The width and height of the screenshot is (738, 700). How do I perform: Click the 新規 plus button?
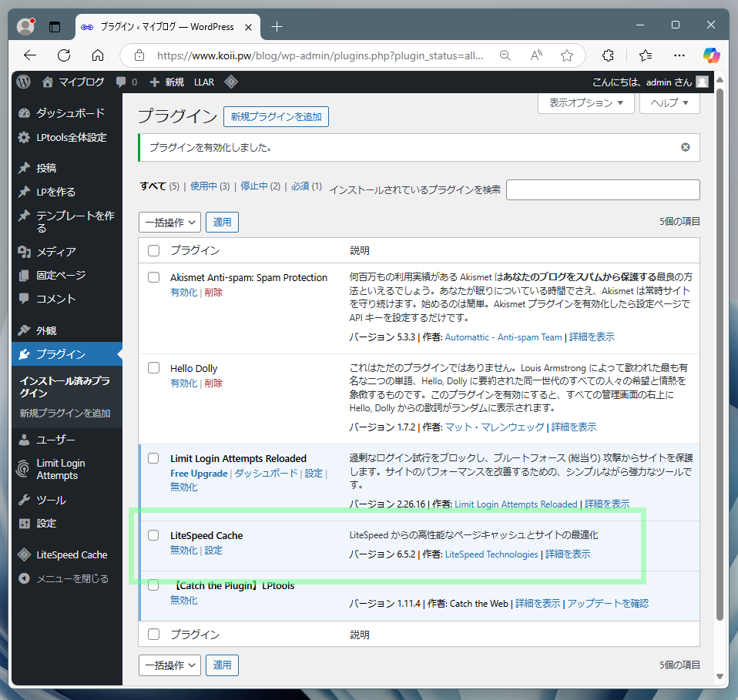[x=166, y=82]
